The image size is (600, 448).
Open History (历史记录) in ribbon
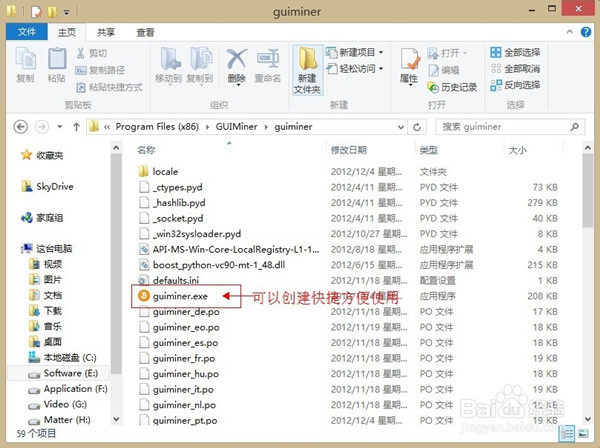click(x=452, y=87)
